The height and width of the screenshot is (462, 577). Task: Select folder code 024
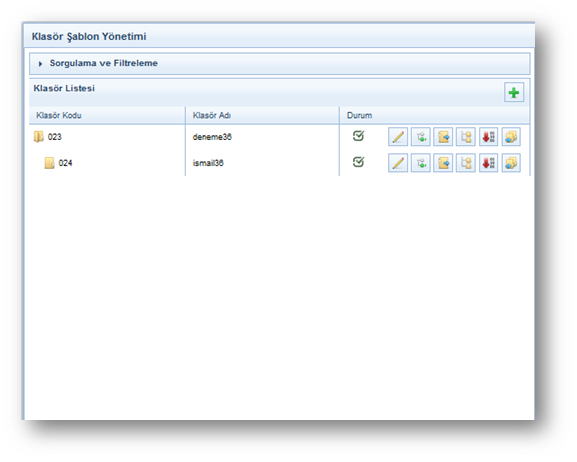65,163
